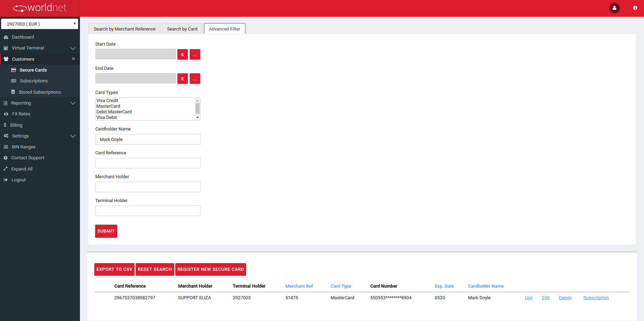
Task: Clear the Start Date with X button
Action: (x=182, y=54)
